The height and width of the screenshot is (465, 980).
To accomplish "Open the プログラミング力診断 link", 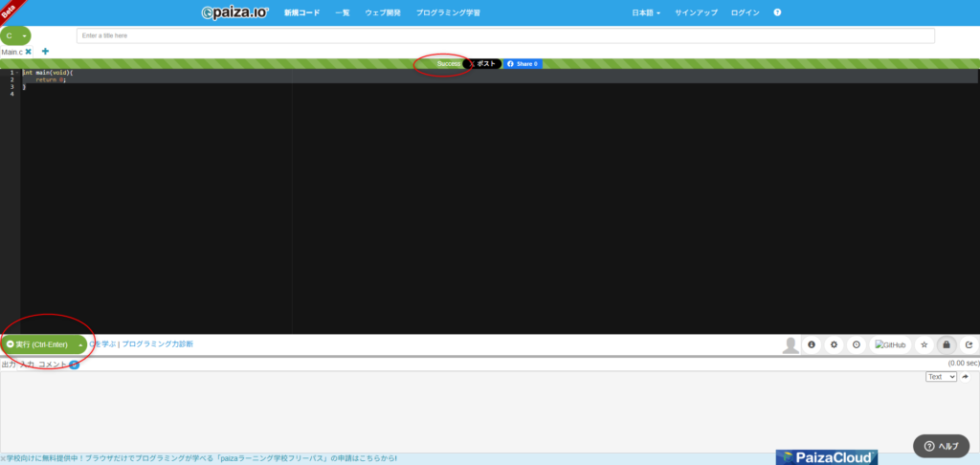I will point(157,344).
